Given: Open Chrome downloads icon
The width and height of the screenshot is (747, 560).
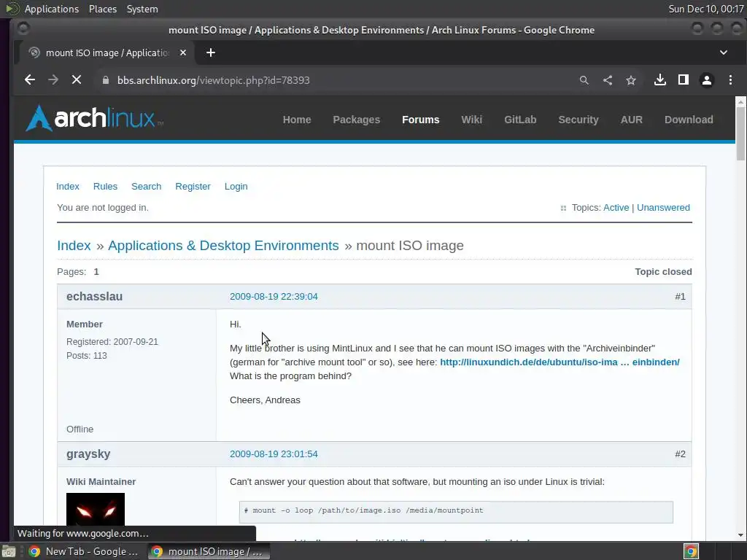Looking at the screenshot, I should (x=659, y=80).
